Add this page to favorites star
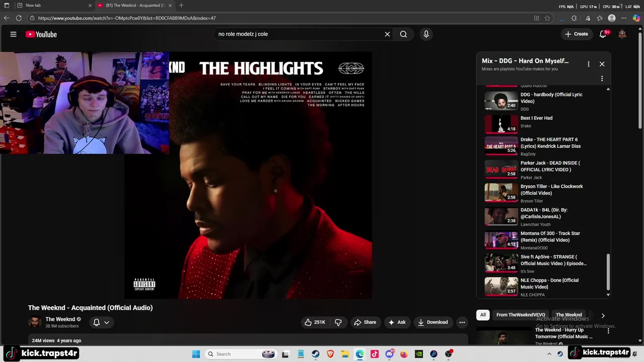 coord(547,18)
